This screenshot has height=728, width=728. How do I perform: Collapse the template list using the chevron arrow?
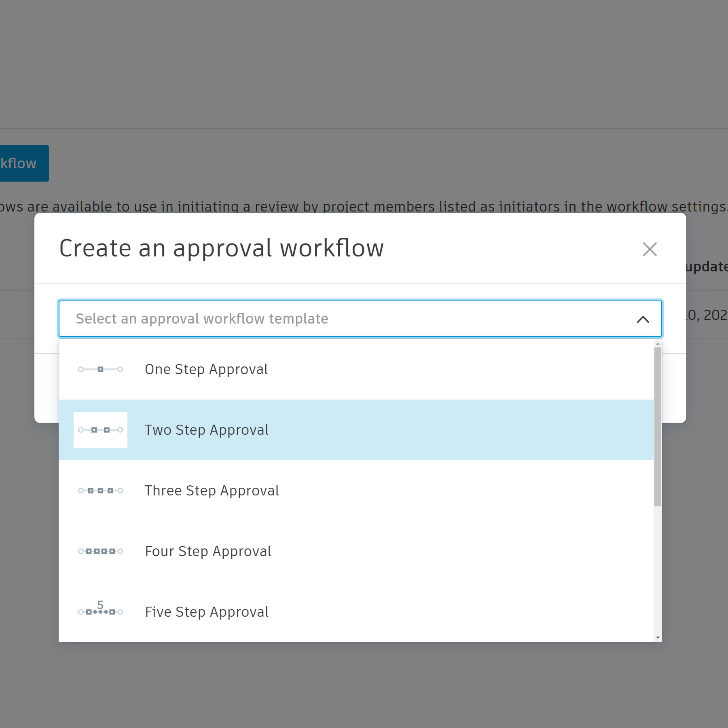[x=643, y=320]
